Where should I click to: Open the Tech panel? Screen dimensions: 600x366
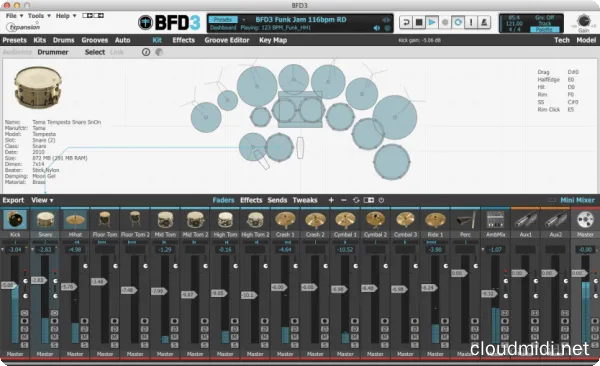[562, 40]
